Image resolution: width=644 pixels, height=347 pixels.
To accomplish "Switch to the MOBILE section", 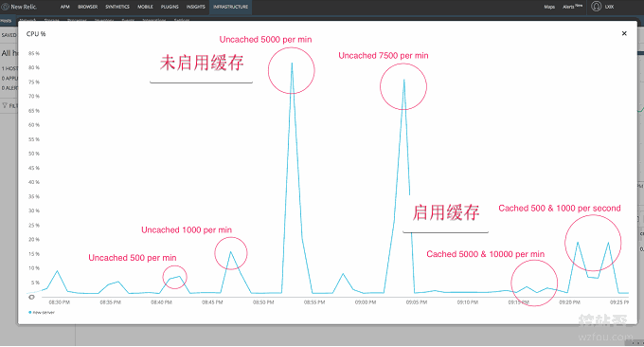I will [x=145, y=7].
